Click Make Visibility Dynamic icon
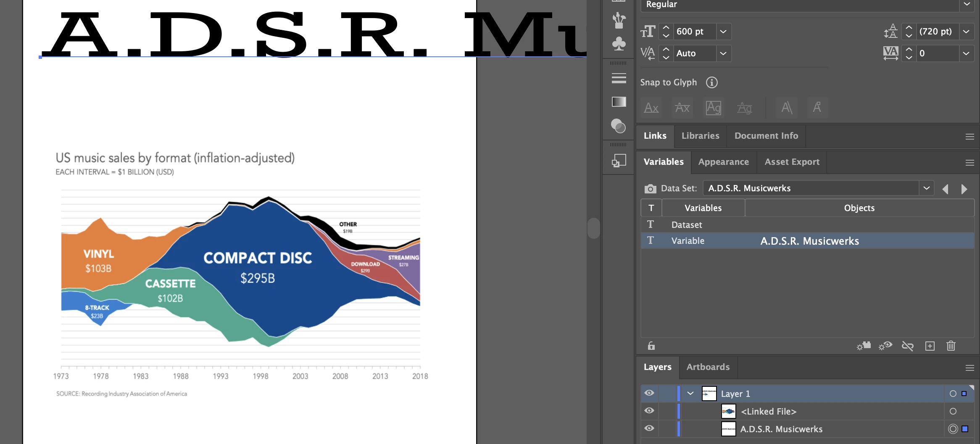This screenshot has height=444, width=980. point(885,346)
